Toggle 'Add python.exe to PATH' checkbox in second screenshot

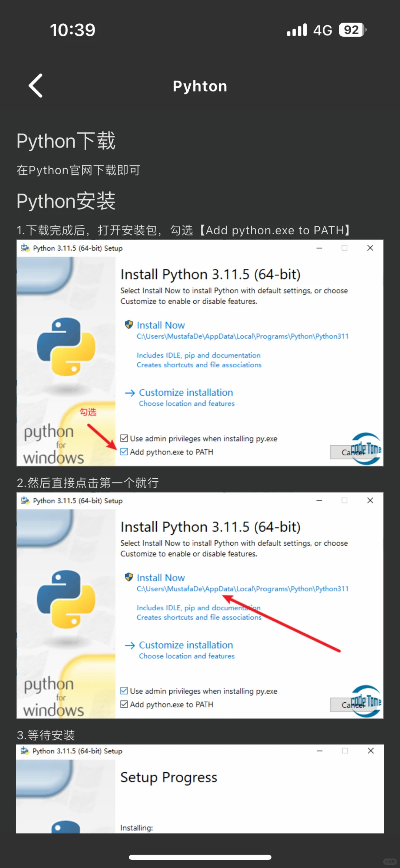(x=124, y=704)
